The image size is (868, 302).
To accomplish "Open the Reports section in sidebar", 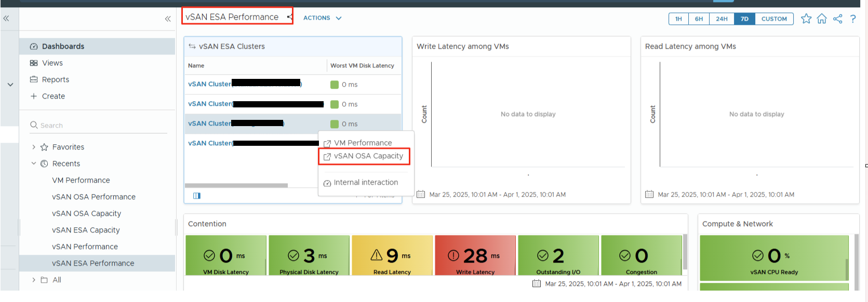I will (x=55, y=79).
